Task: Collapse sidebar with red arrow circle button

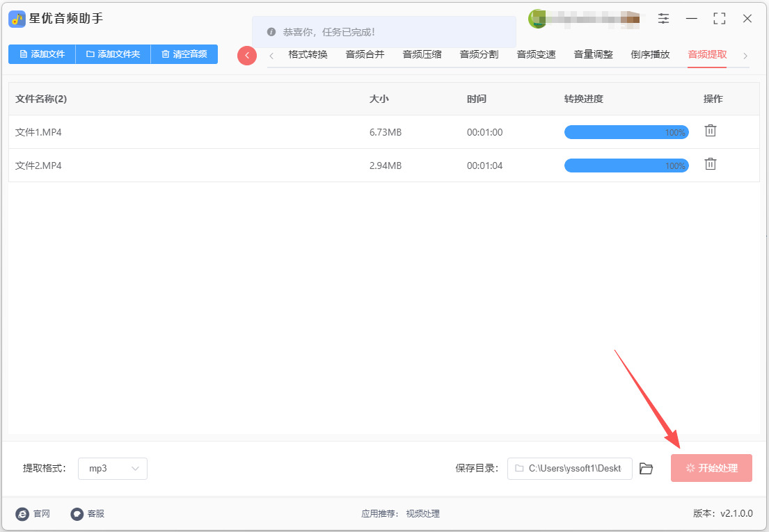Action: [x=246, y=56]
